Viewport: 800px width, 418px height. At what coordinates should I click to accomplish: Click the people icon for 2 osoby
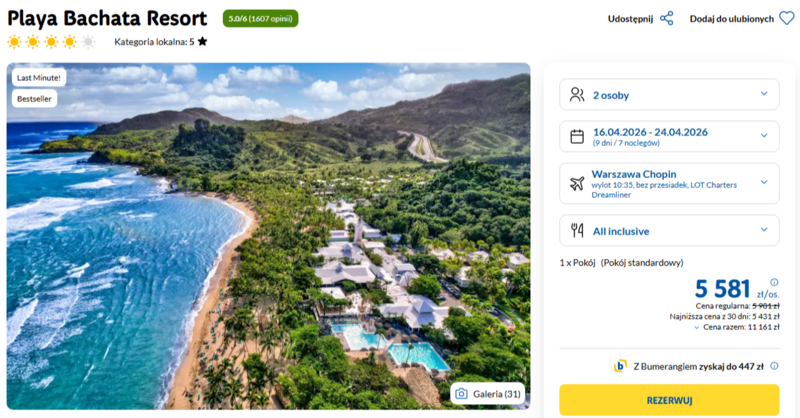tap(577, 95)
